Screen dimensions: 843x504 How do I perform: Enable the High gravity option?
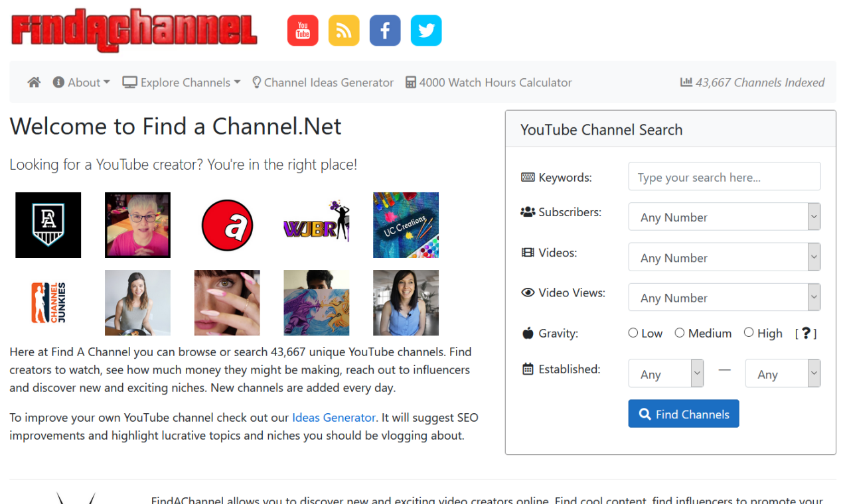(749, 332)
